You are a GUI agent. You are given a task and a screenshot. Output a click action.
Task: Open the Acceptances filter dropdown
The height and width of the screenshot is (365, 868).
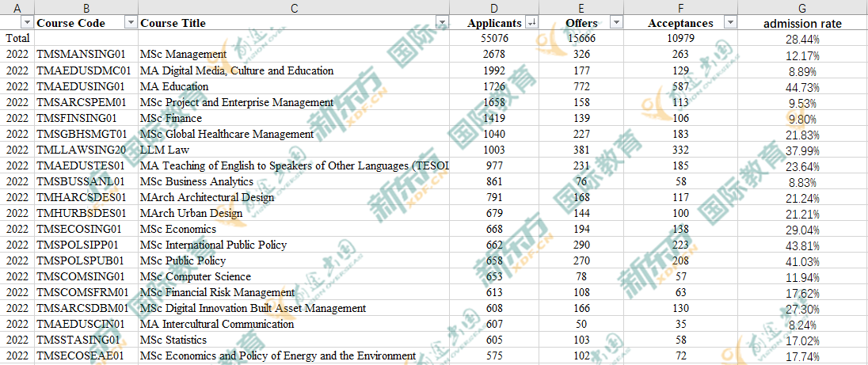(x=731, y=23)
